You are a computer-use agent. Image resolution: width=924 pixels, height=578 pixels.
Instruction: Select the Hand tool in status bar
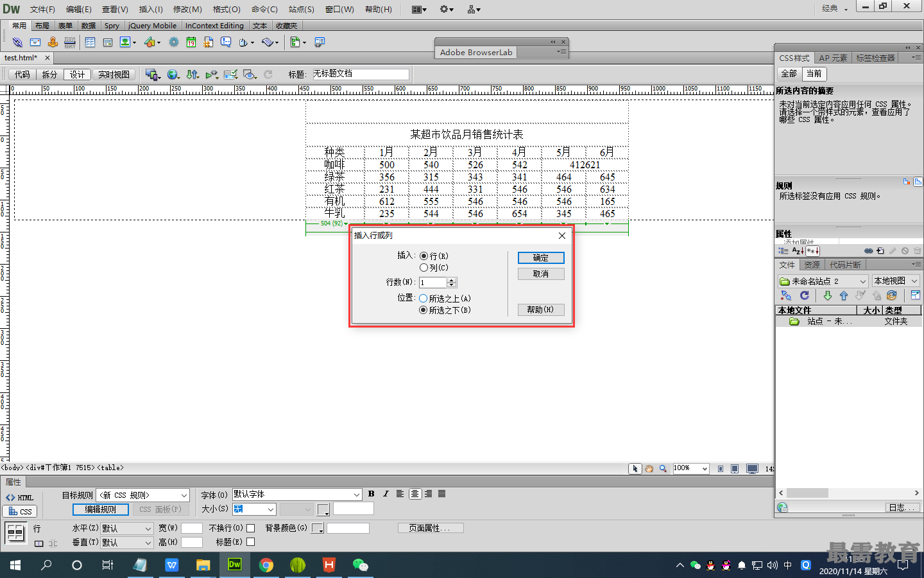click(649, 469)
